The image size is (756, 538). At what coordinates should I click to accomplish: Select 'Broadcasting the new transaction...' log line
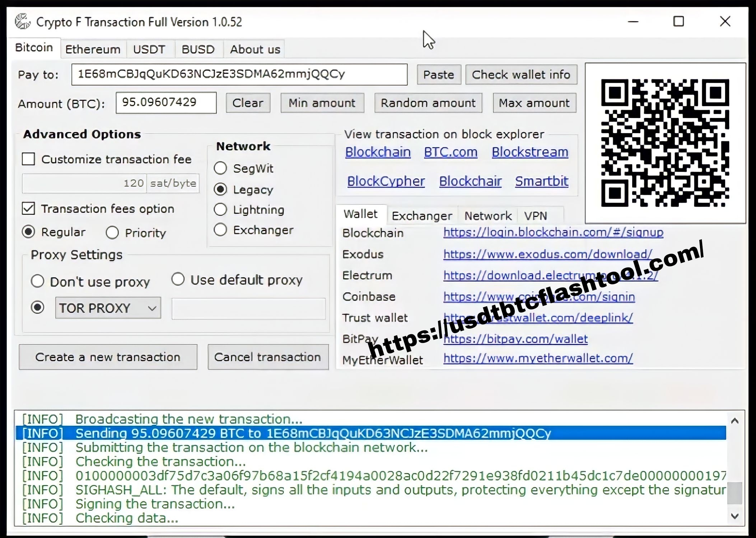[x=371, y=419]
